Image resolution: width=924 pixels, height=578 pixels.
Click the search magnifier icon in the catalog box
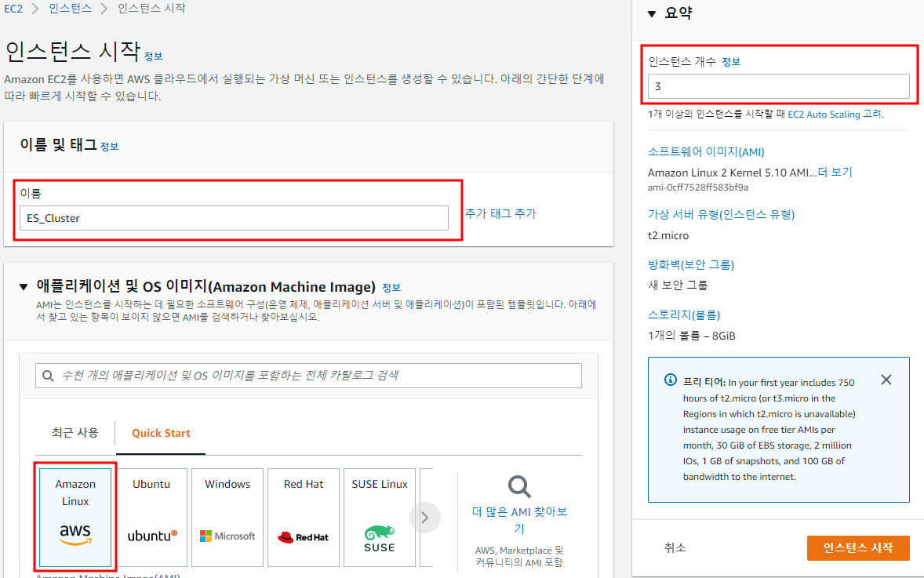[49, 376]
